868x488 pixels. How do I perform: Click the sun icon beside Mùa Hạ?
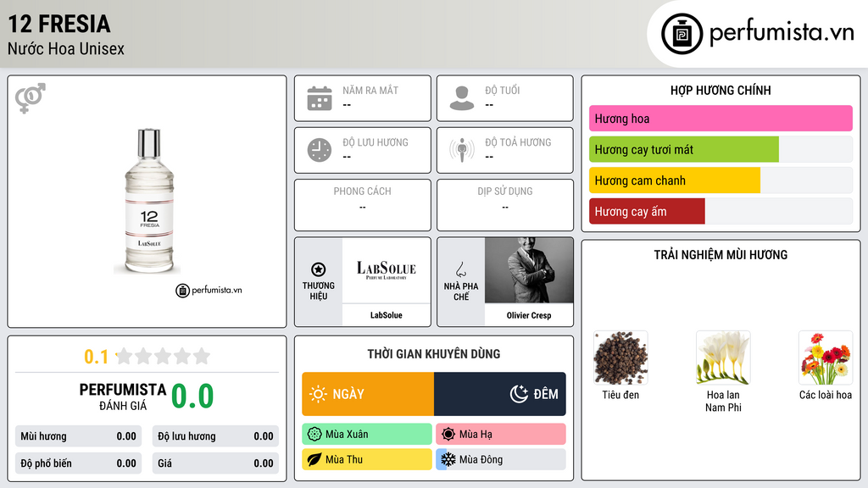tap(448, 435)
